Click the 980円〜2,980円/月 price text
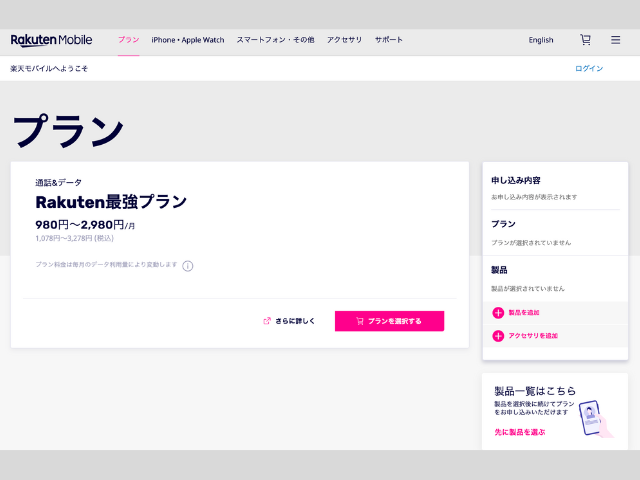The width and height of the screenshot is (640, 480). pyautogui.click(x=85, y=225)
